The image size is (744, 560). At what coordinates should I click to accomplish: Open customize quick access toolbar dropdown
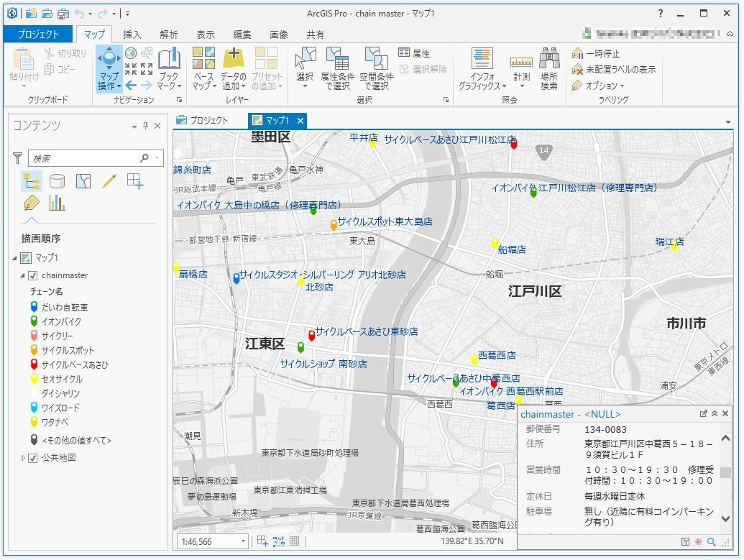tap(127, 14)
